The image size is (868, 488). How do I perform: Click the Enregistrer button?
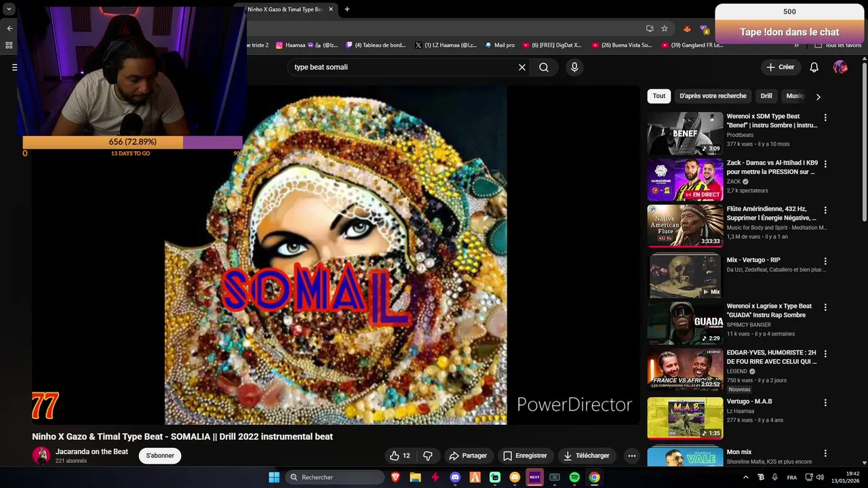coord(525,455)
